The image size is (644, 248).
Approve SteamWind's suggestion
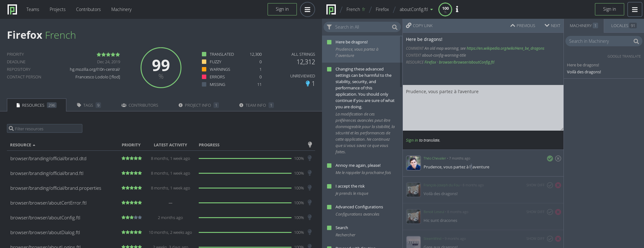click(550, 239)
